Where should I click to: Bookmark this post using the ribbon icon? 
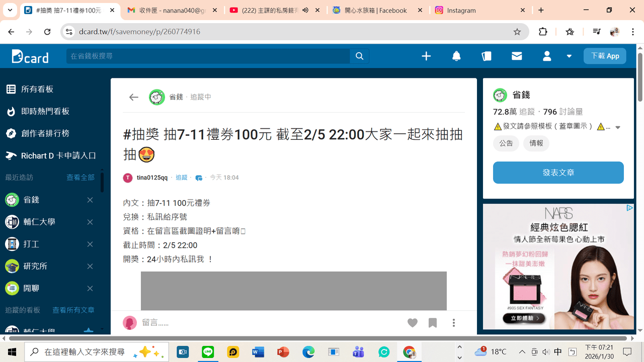pos(433,323)
